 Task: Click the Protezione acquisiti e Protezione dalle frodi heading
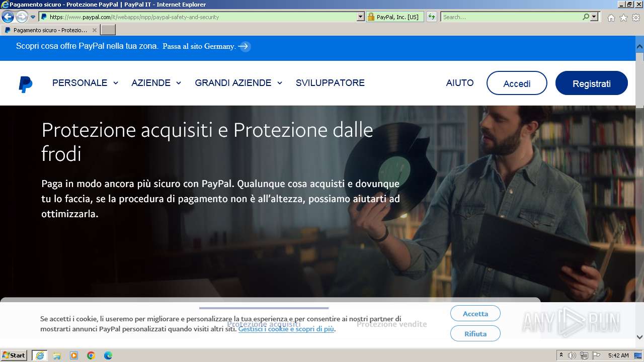tap(207, 142)
